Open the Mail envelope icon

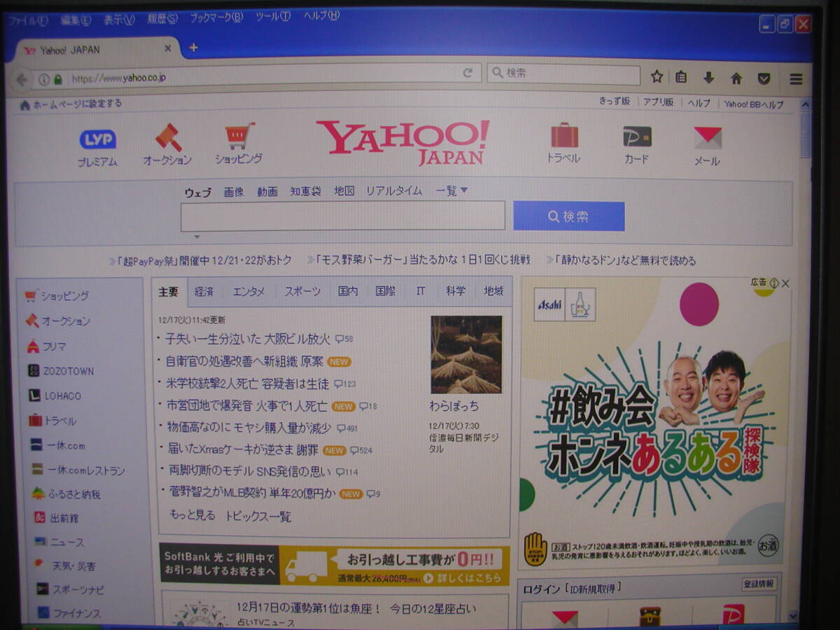tap(707, 137)
